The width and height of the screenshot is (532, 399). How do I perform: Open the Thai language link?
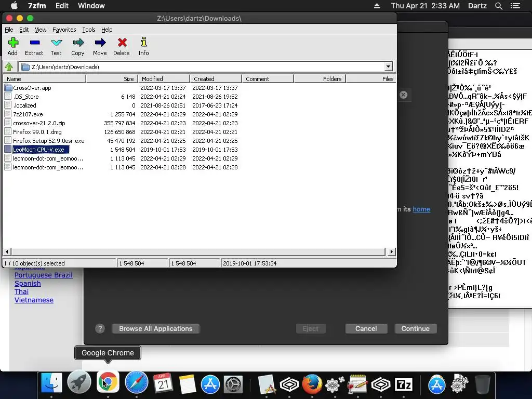coord(21,292)
